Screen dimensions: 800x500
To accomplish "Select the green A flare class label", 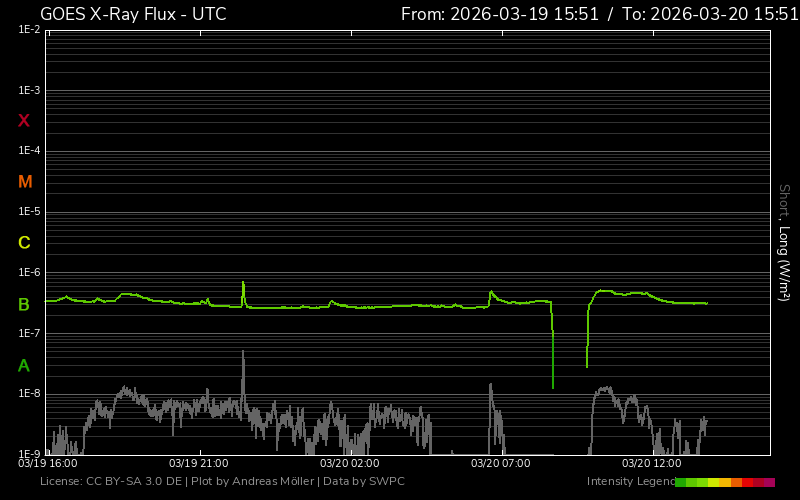I will click(24, 365).
